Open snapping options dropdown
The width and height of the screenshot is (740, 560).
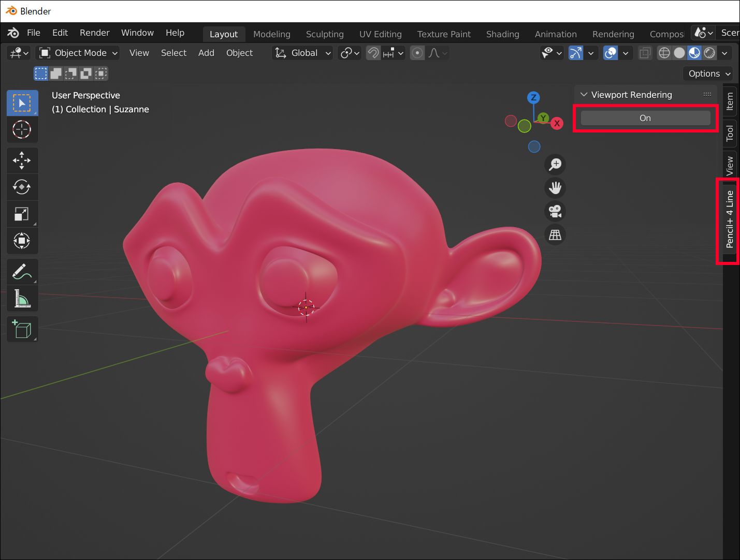[394, 53]
